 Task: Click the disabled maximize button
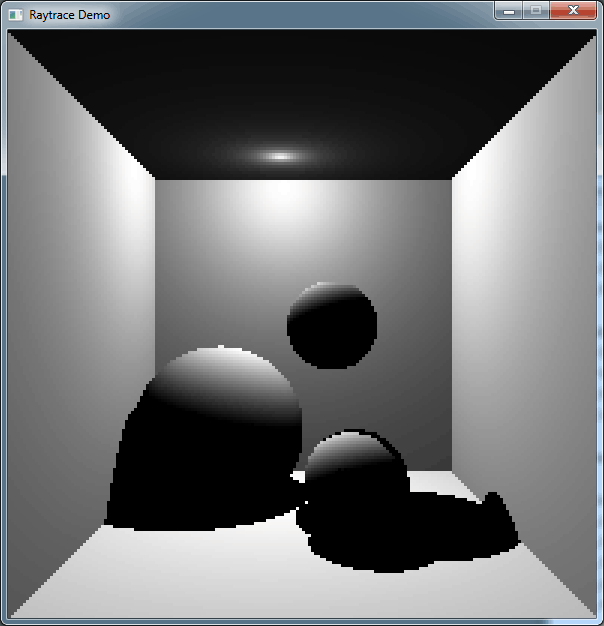pos(535,11)
